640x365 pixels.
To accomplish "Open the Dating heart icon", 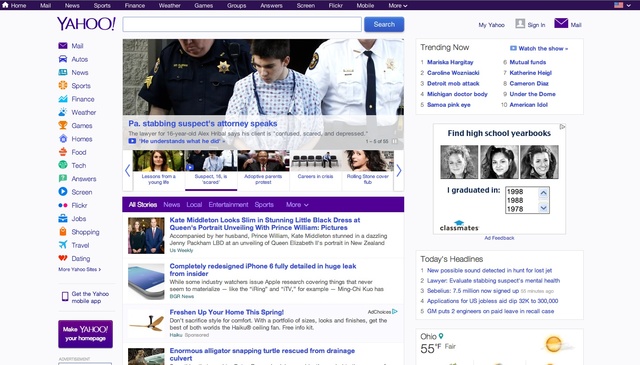I will point(63,258).
